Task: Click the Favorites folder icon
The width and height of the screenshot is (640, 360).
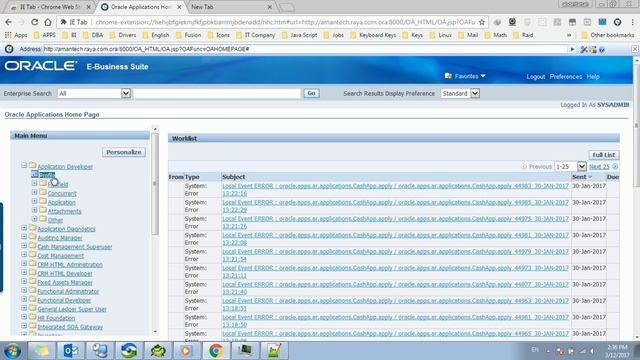Action: [x=448, y=76]
